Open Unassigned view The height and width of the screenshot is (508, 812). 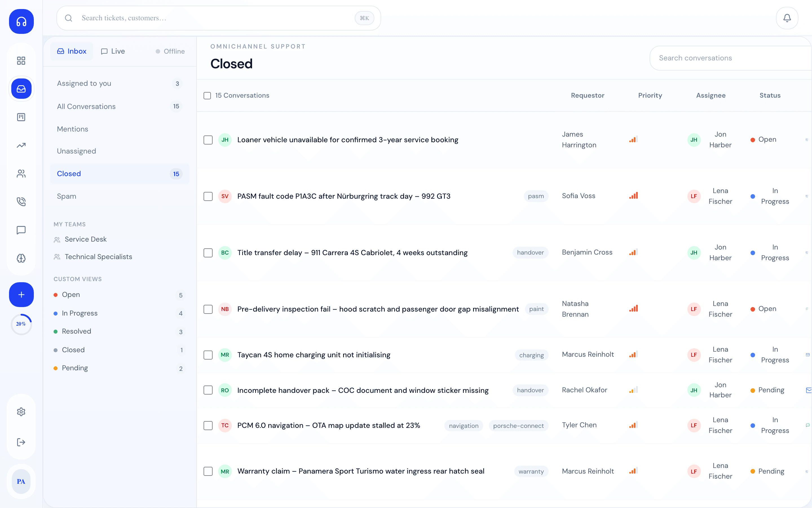point(120,151)
